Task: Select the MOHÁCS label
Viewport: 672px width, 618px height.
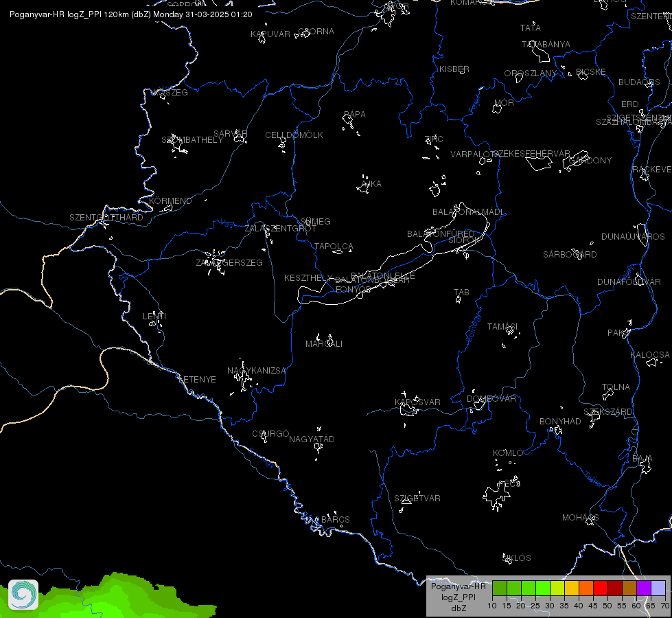Action: point(580,518)
